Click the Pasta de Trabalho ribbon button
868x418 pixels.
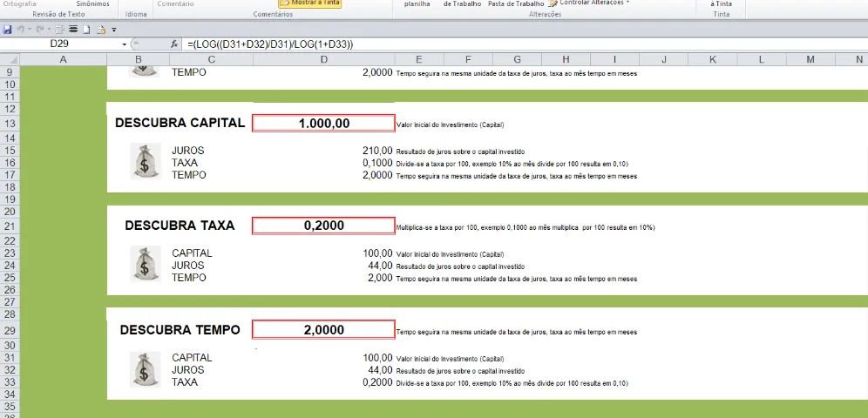click(x=515, y=3)
